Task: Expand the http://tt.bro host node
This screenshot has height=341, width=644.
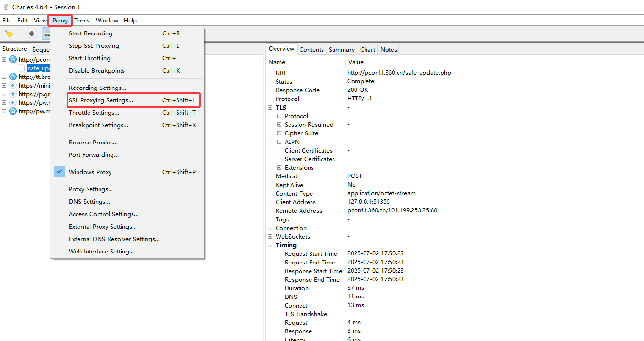Action: point(4,77)
